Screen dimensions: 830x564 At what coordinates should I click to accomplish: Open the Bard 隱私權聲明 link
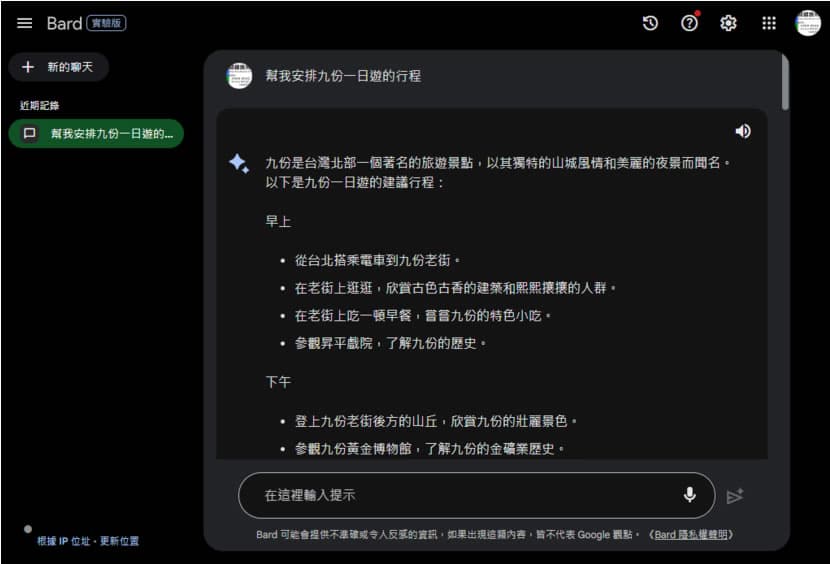[692, 535]
